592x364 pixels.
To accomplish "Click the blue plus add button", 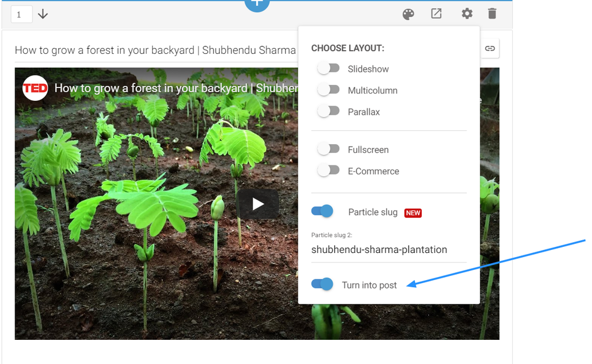I will [257, 4].
